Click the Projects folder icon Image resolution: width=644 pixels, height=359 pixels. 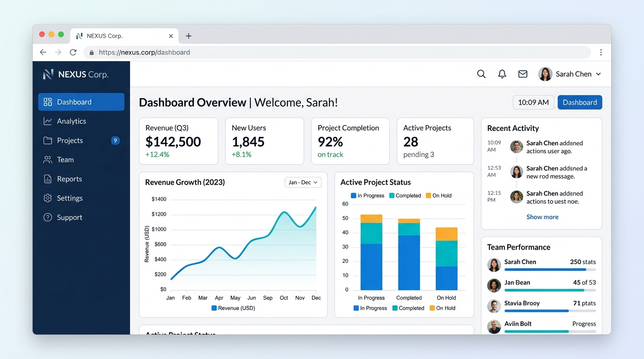point(48,140)
